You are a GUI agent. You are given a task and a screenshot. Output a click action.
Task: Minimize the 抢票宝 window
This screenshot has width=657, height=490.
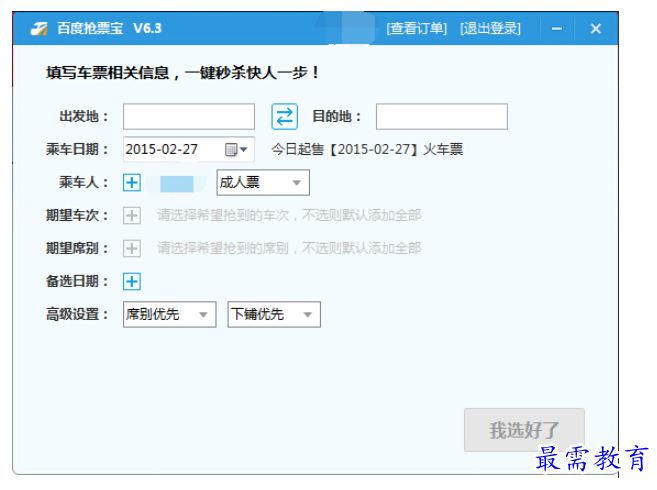click(556, 29)
